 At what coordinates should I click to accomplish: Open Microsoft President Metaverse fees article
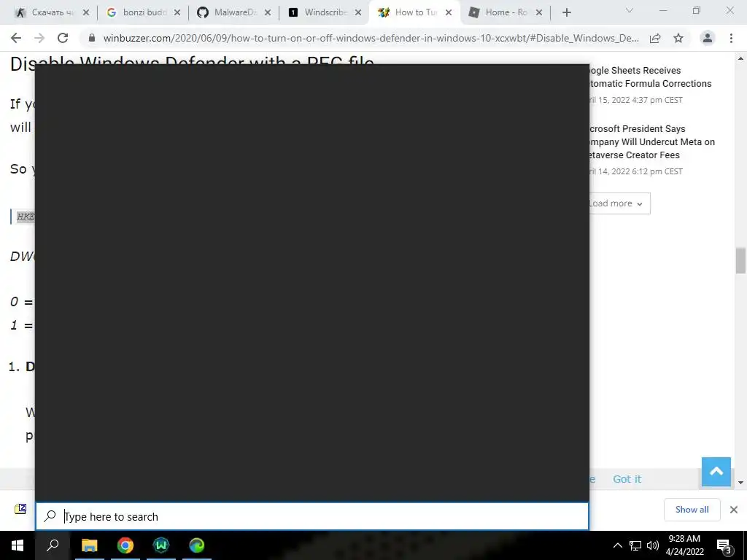(x=651, y=142)
